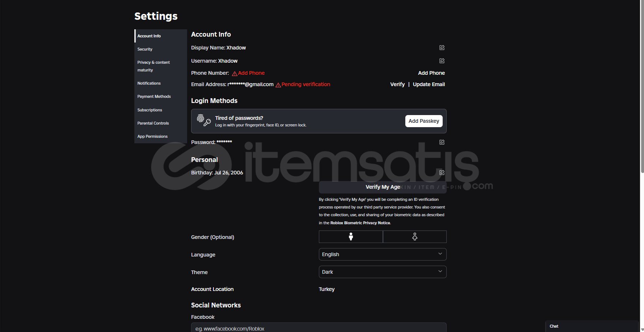Edit the Password pencil icon
644x332 pixels.
442,142
